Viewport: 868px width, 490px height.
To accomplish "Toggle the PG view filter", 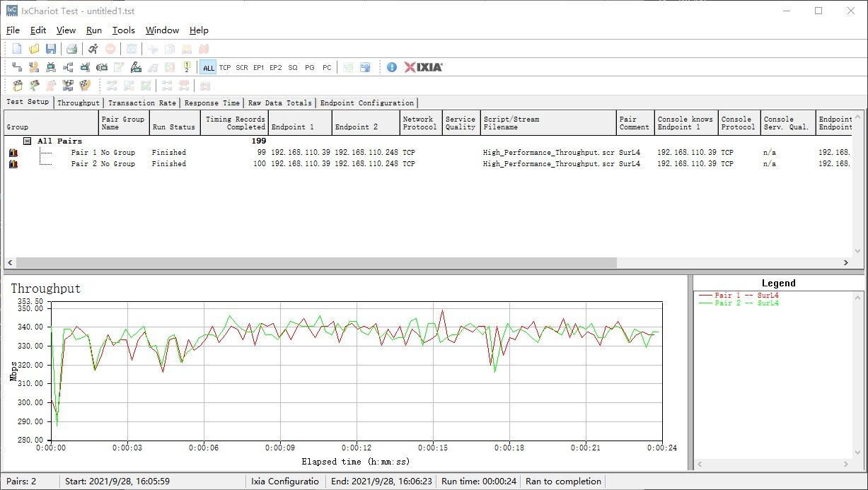I will click(x=310, y=67).
